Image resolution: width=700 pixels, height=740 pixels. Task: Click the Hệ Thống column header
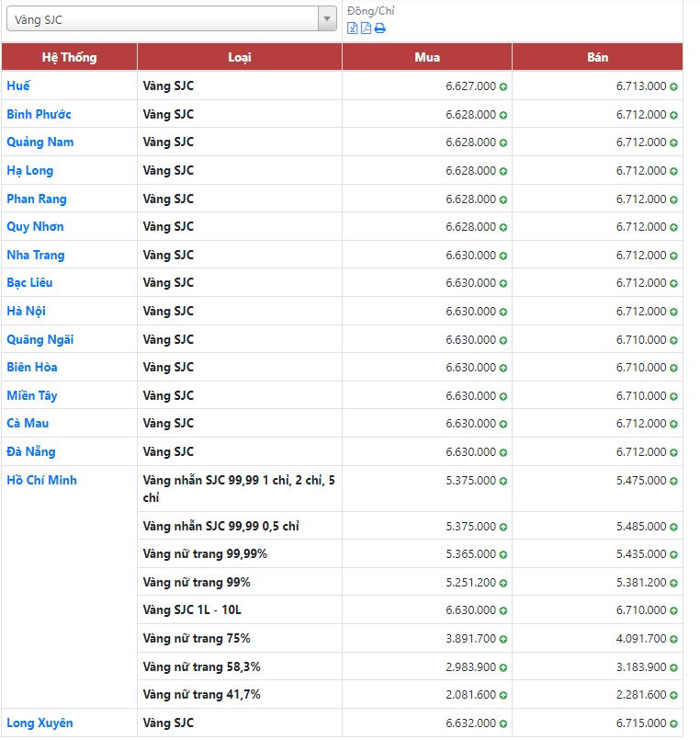click(x=69, y=57)
